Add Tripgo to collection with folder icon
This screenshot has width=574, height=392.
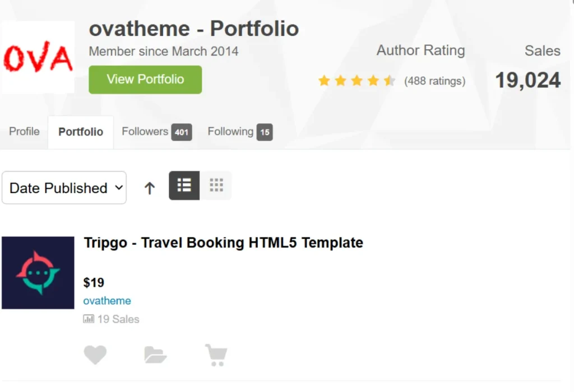click(x=156, y=354)
